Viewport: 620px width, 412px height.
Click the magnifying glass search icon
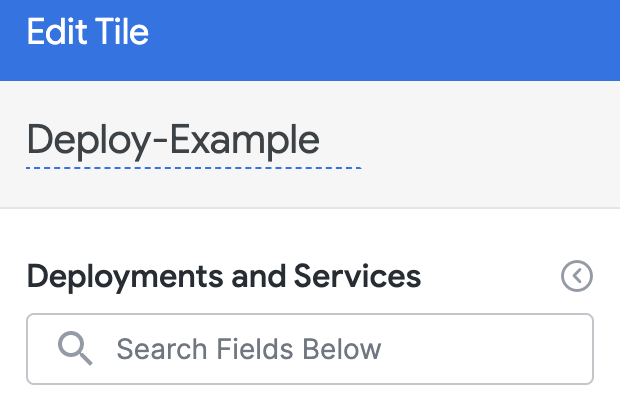click(x=75, y=348)
